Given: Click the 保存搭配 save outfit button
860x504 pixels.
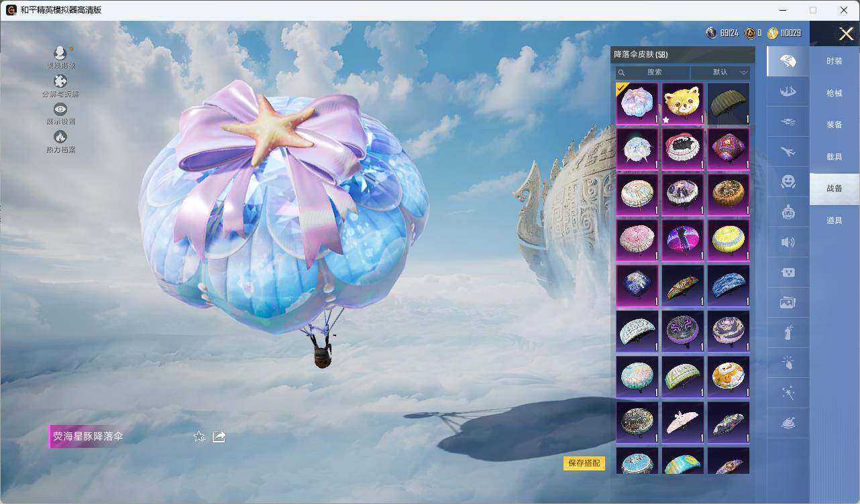Looking at the screenshot, I should [x=584, y=463].
